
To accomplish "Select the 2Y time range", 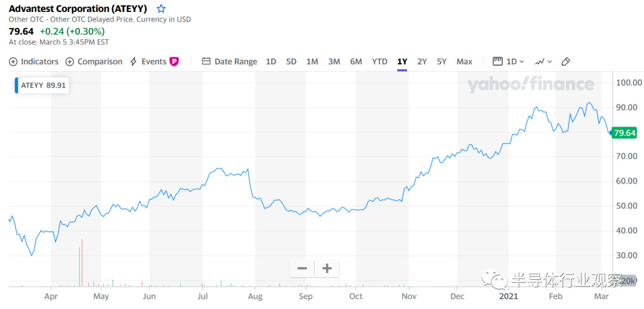I will click(422, 61).
